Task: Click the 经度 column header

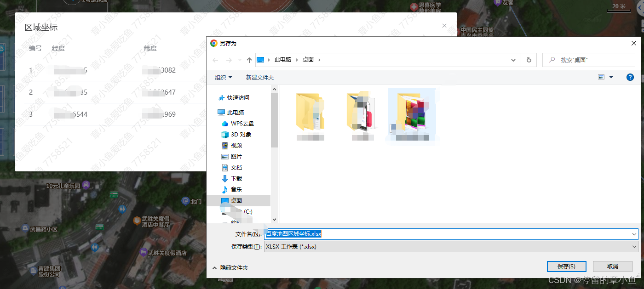Action: point(58,48)
